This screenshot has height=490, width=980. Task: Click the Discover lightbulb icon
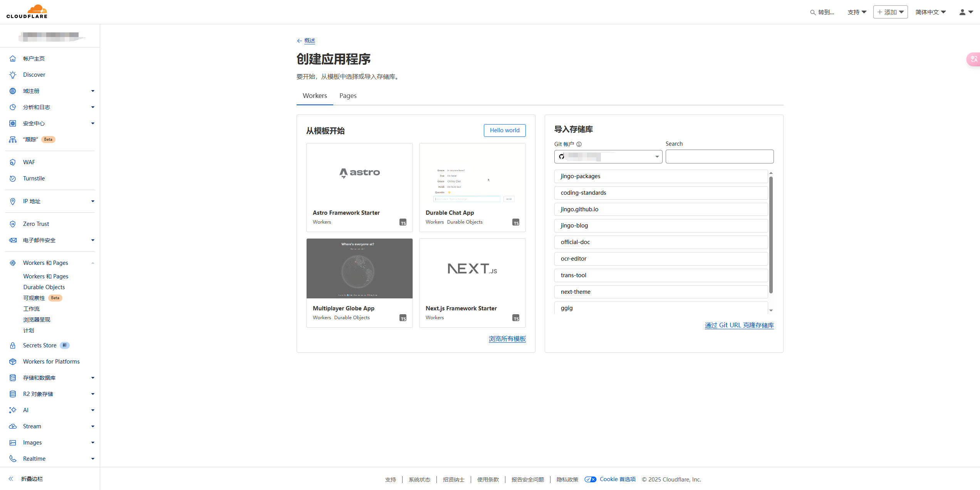13,75
